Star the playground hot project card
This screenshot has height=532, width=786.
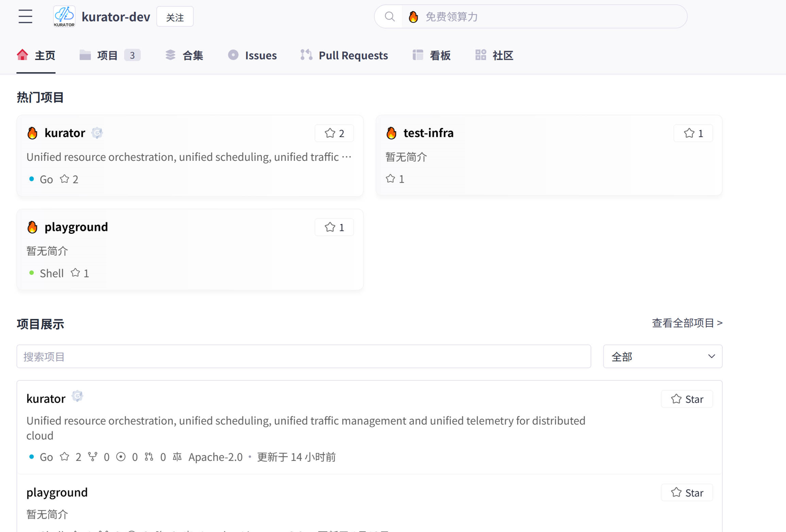coord(334,227)
